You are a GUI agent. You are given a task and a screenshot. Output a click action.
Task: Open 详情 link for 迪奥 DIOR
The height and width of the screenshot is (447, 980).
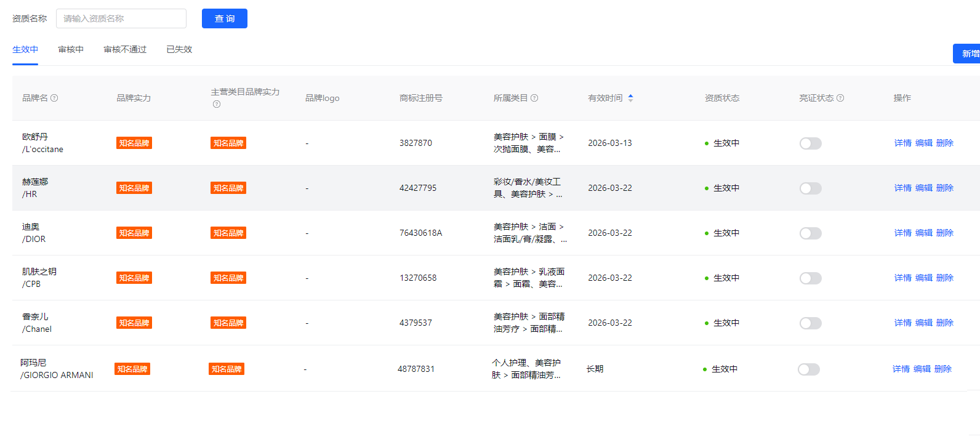pos(902,233)
